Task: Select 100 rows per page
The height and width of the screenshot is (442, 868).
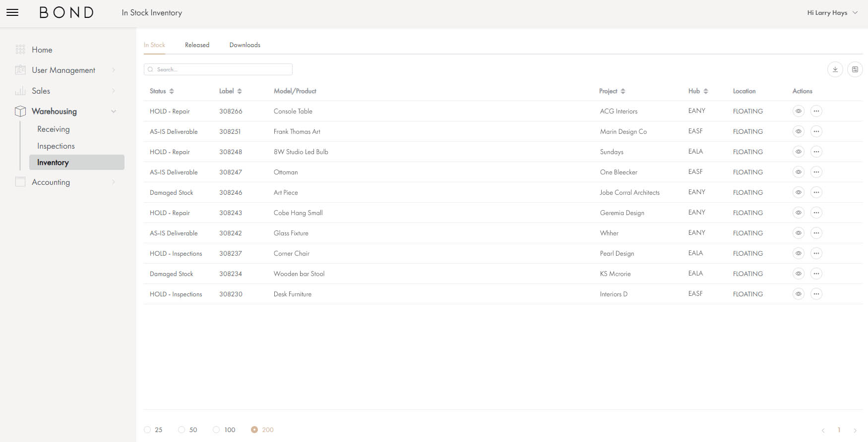Action: (x=216, y=430)
